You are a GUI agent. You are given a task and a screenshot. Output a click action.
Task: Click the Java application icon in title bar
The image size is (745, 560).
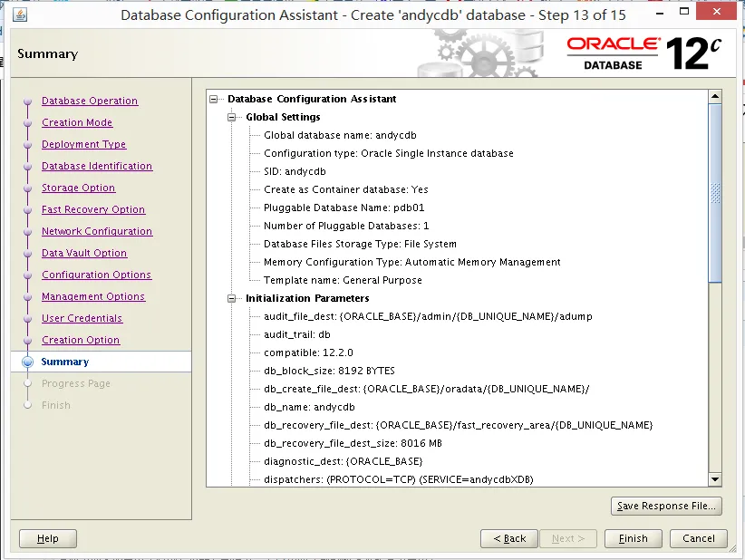click(x=19, y=14)
